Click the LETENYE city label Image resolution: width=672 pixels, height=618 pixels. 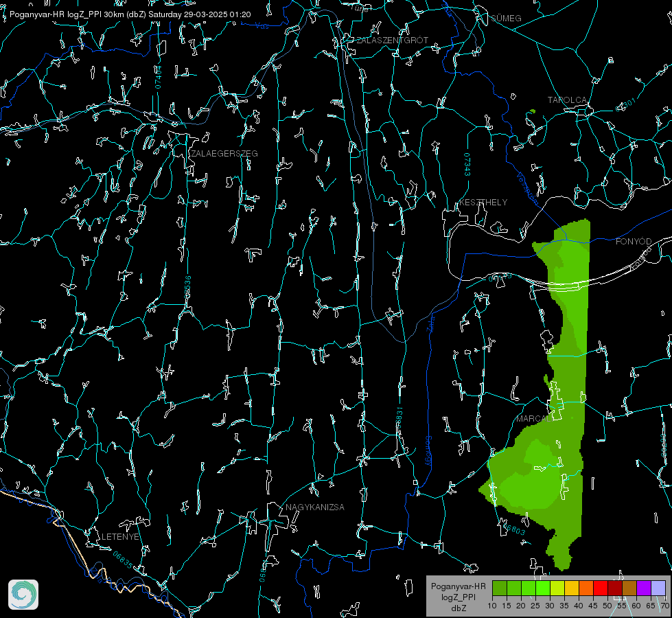point(120,536)
